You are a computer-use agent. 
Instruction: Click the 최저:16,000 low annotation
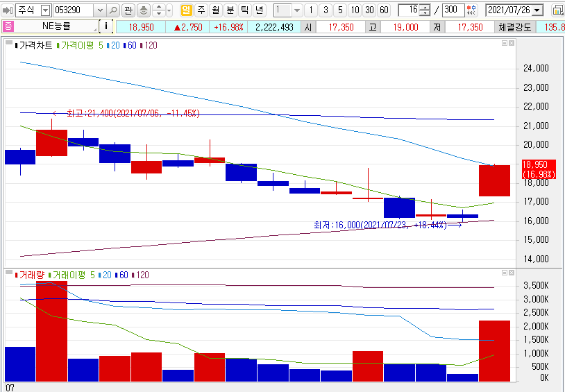point(380,225)
